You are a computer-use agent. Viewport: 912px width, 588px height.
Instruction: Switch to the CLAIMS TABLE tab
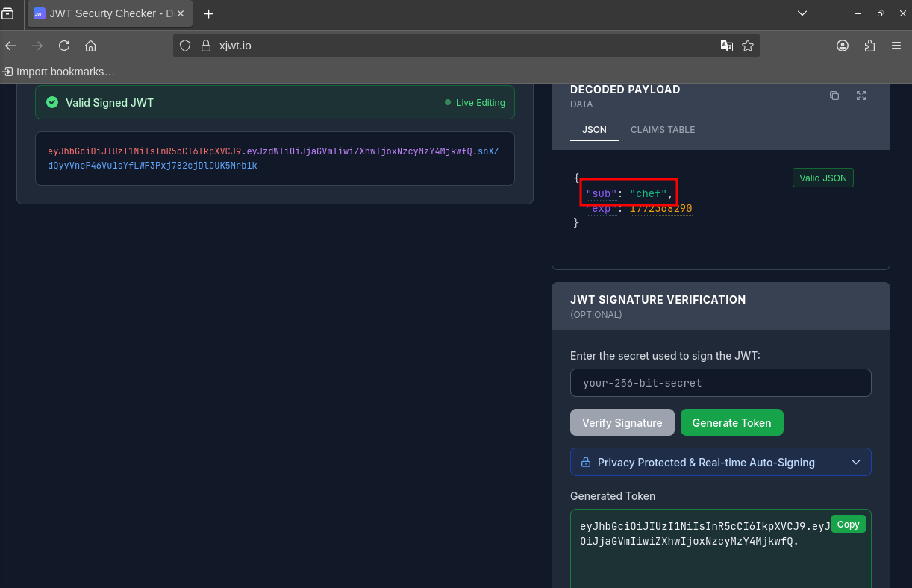[662, 130]
